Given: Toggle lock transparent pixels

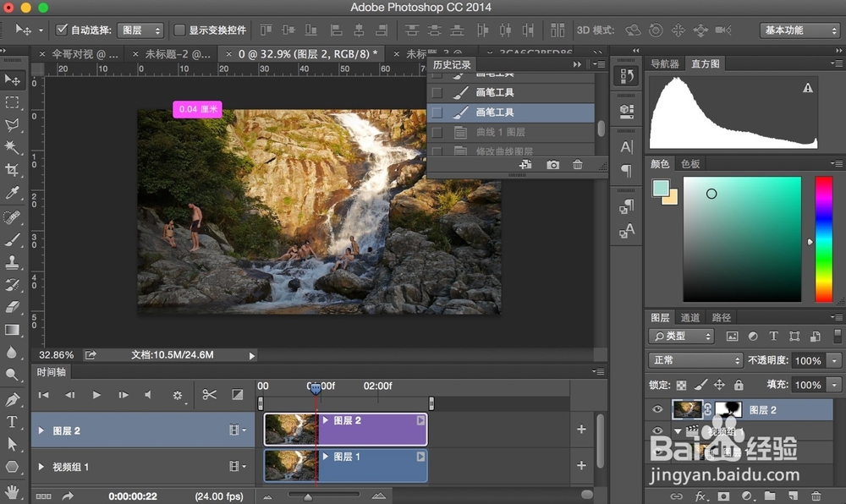Looking at the screenshot, I should (x=681, y=385).
